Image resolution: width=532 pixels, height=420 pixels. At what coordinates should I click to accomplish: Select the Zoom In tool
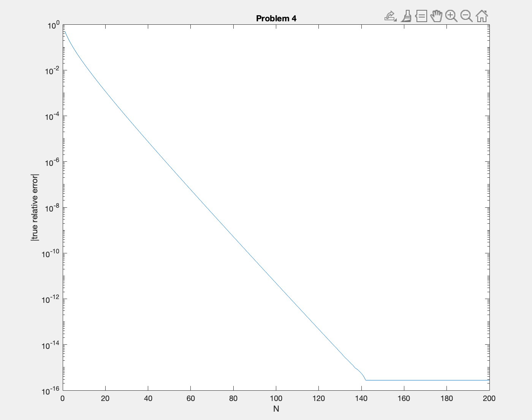pos(451,16)
